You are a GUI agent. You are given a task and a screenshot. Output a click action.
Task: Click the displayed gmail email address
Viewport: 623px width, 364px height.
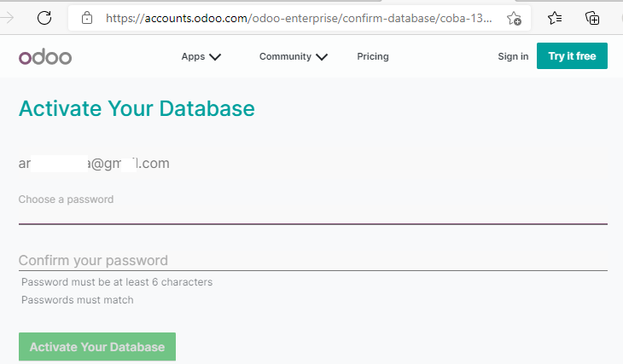coord(94,163)
